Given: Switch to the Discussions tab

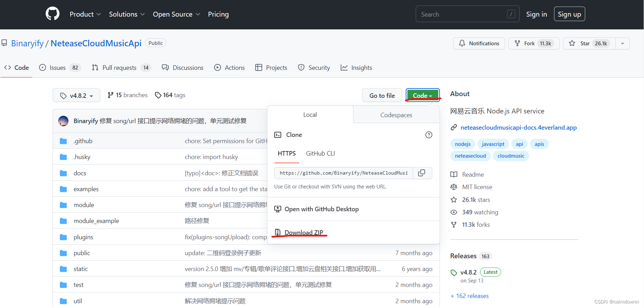Looking at the screenshot, I should click(x=183, y=68).
